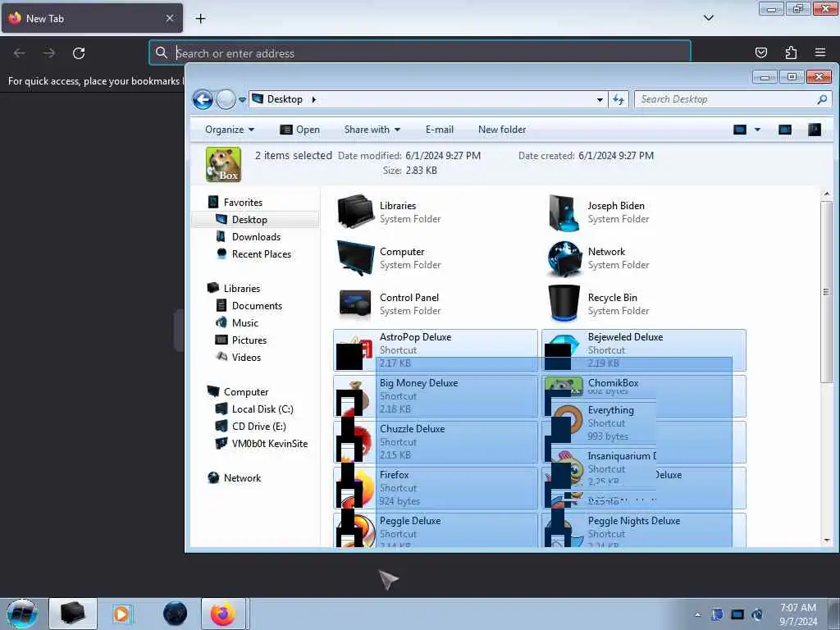Image resolution: width=840 pixels, height=630 pixels.
Task: Close the New Tab in Firefox
Action: point(169,18)
